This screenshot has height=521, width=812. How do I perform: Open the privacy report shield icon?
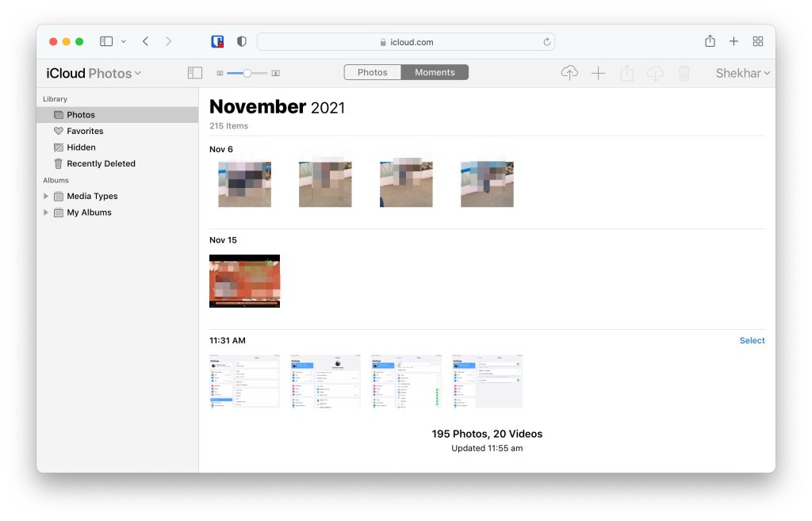tap(241, 41)
